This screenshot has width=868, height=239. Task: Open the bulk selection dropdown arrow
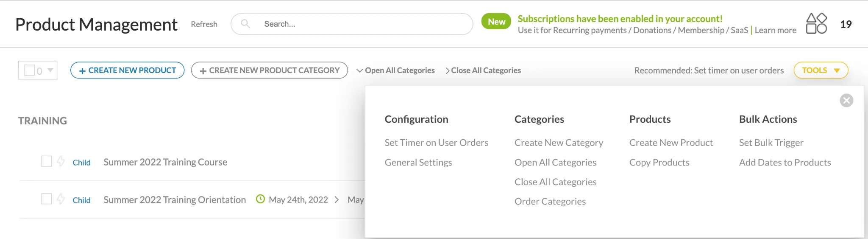[50, 70]
